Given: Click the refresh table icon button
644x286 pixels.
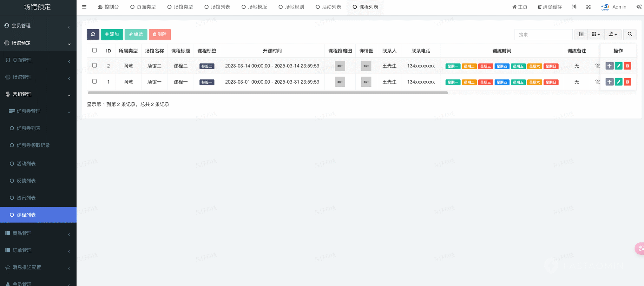Looking at the screenshot, I should pos(93,34).
